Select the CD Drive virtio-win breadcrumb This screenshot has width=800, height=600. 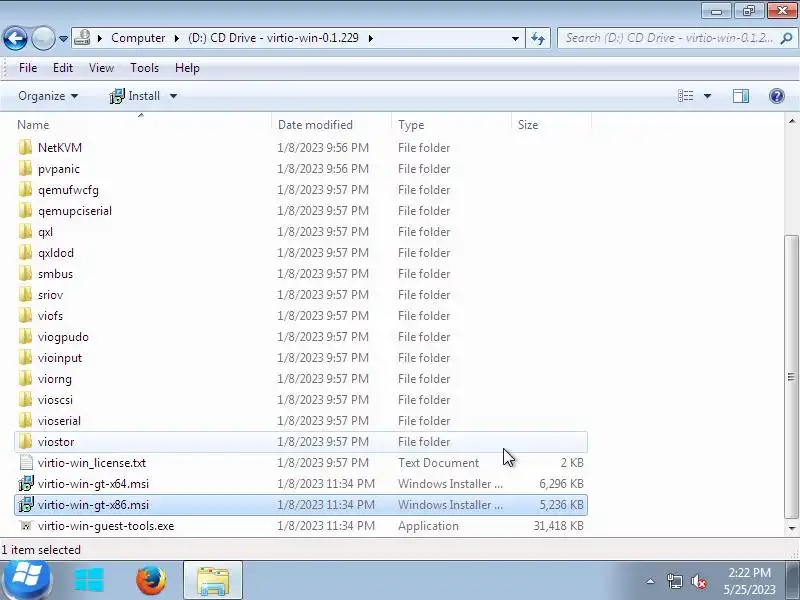tap(273, 38)
